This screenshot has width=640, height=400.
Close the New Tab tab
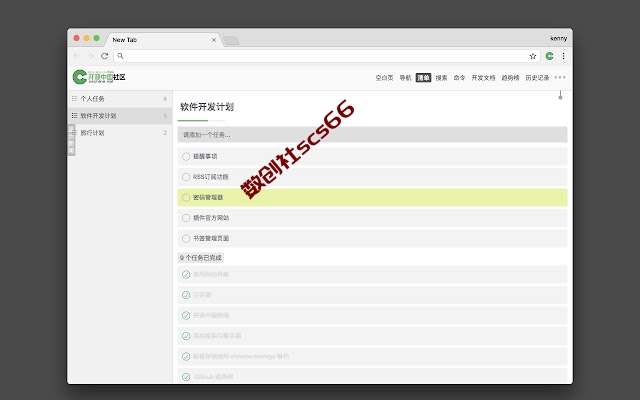(214, 40)
